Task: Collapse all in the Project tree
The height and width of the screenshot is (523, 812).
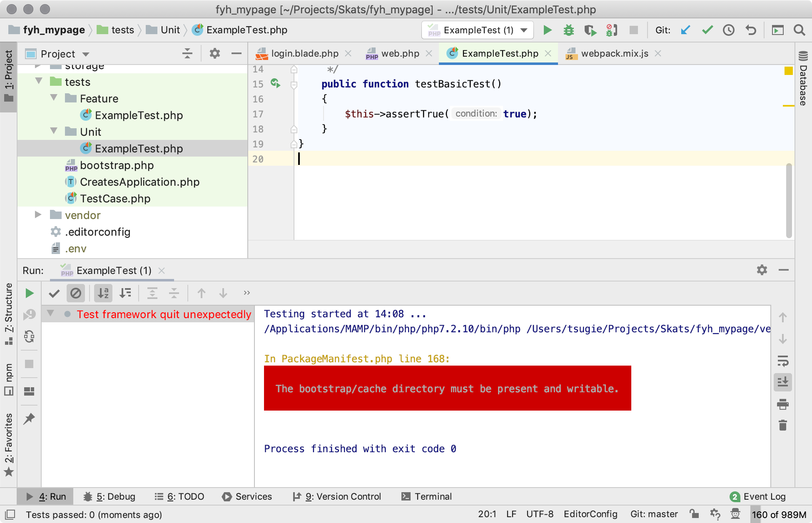Action: [x=187, y=53]
